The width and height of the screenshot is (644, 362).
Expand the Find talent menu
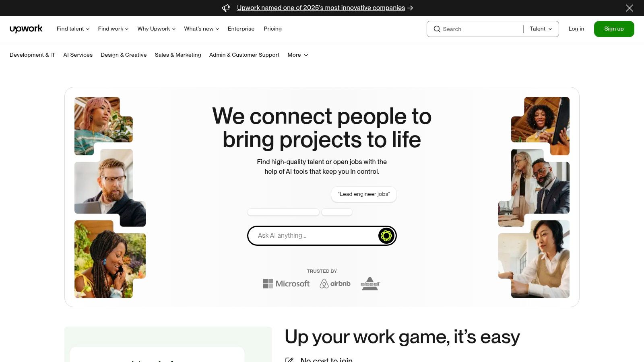(73, 29)
